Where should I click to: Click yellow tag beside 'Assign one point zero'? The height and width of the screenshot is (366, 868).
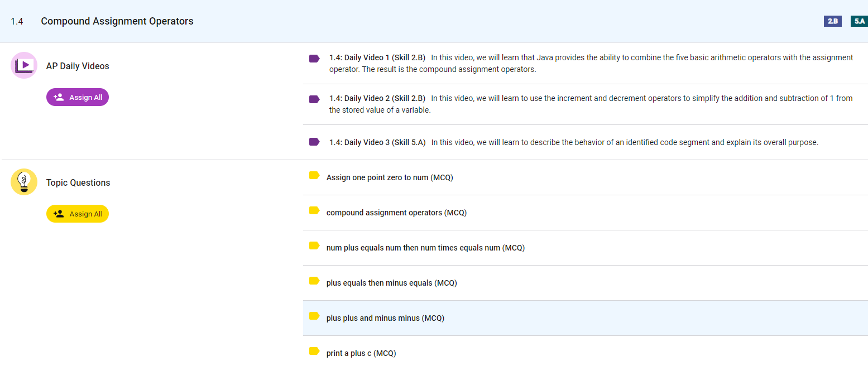(x=314, y=176)
